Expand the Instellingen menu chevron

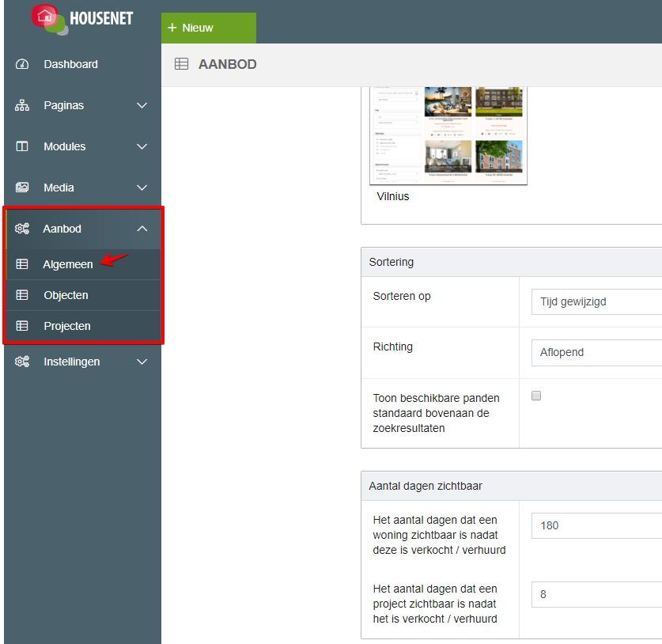[142, 362]
